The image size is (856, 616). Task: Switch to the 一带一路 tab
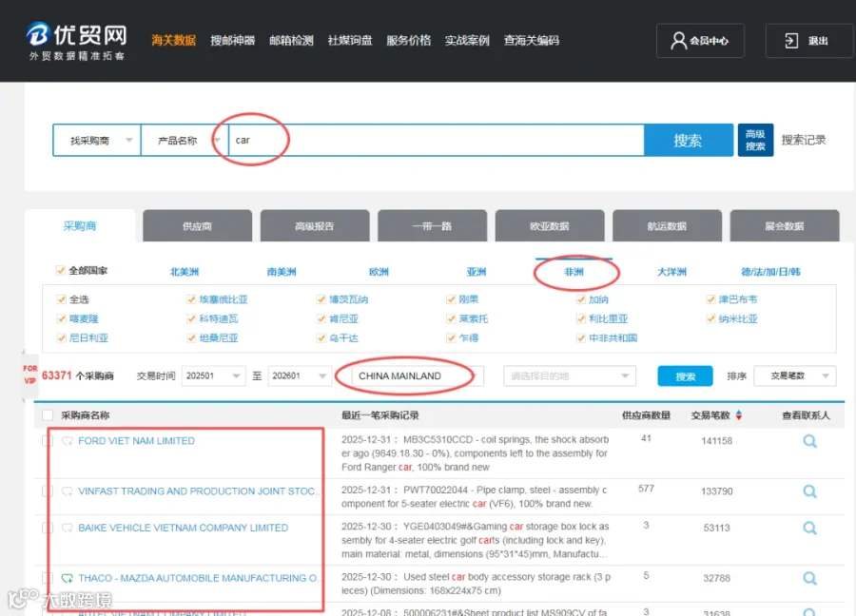point(432,226)
